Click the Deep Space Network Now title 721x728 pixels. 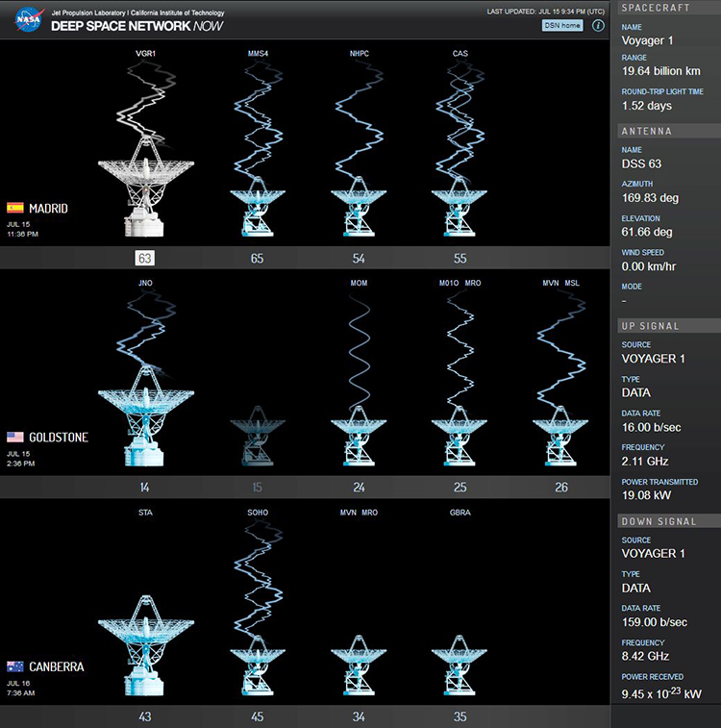point(137,26)
